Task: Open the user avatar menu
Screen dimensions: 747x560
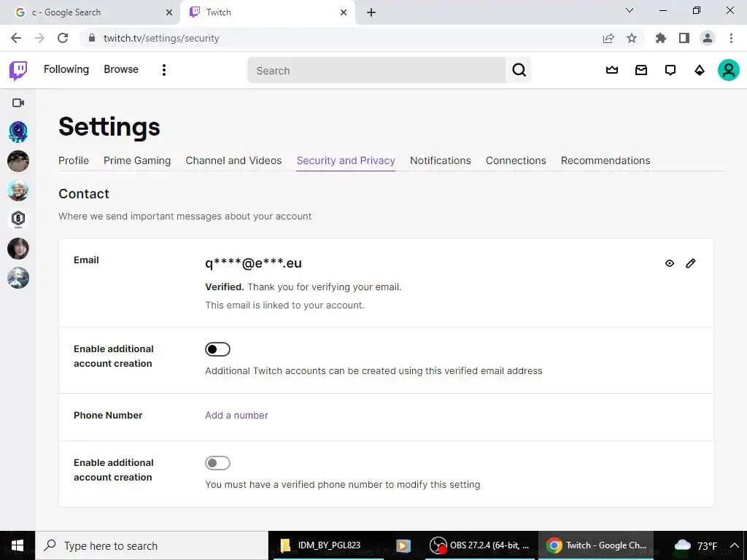Action: coord(729,70)
